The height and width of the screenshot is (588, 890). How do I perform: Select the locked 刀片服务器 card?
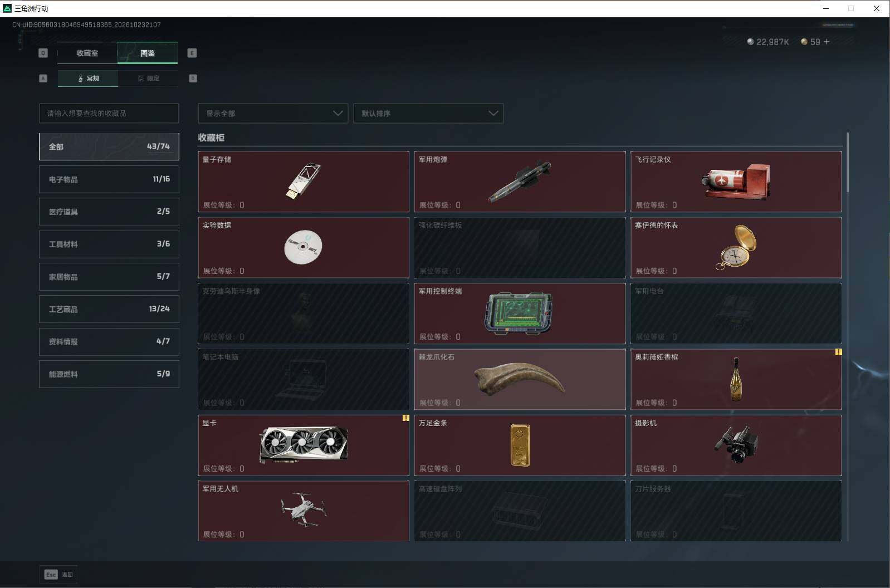[736, 511]
